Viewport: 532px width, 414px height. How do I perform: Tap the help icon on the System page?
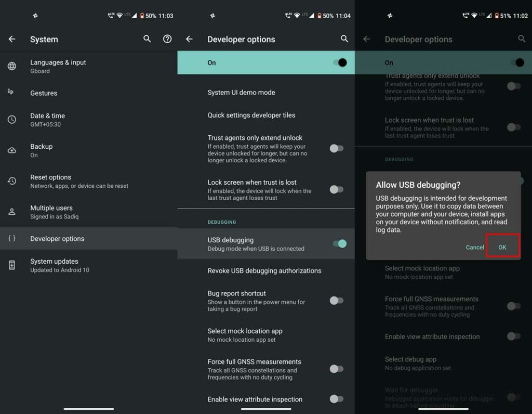(x=167, y=39)
